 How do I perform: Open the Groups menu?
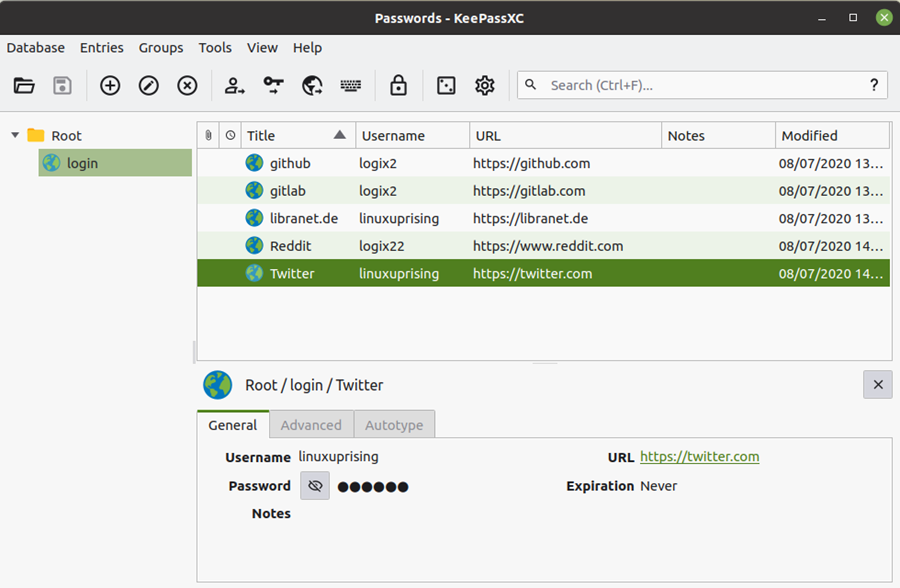(161, 48)
